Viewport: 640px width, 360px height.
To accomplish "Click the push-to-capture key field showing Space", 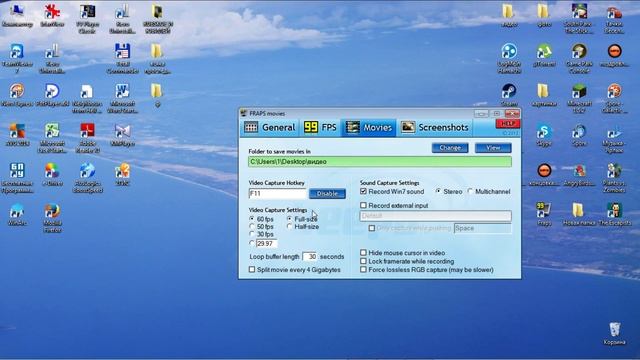I will (482, 228).
